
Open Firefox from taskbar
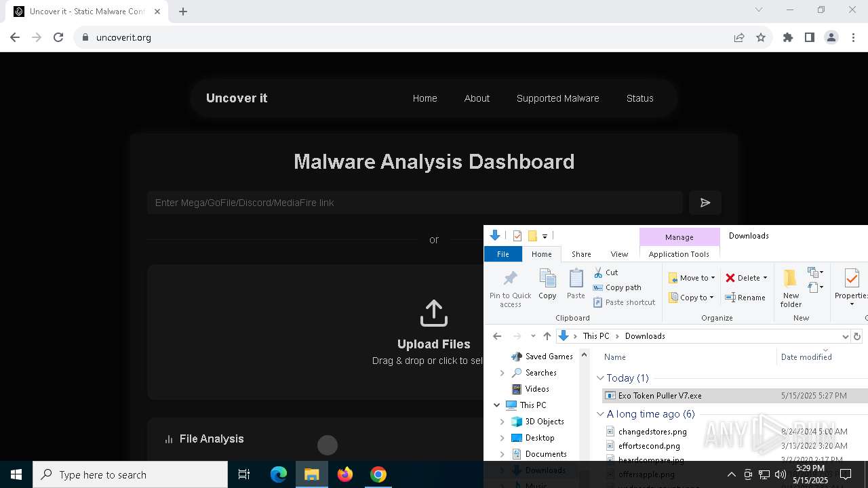pos(345,474)
